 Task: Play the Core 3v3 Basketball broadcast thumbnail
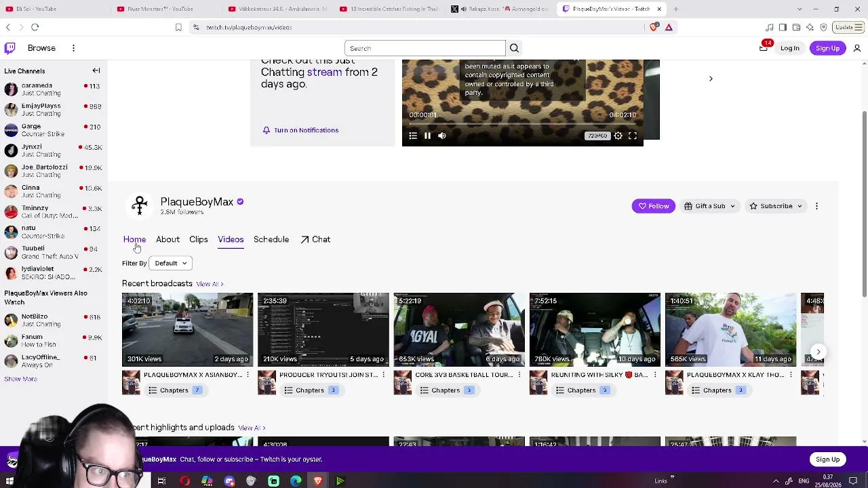[x=459, y=329]
